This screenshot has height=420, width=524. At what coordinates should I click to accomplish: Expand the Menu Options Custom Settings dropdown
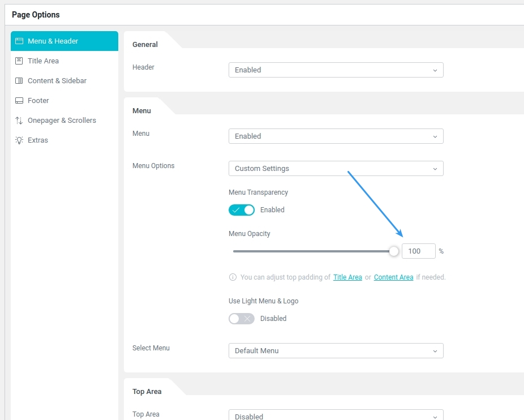point(336,169)
